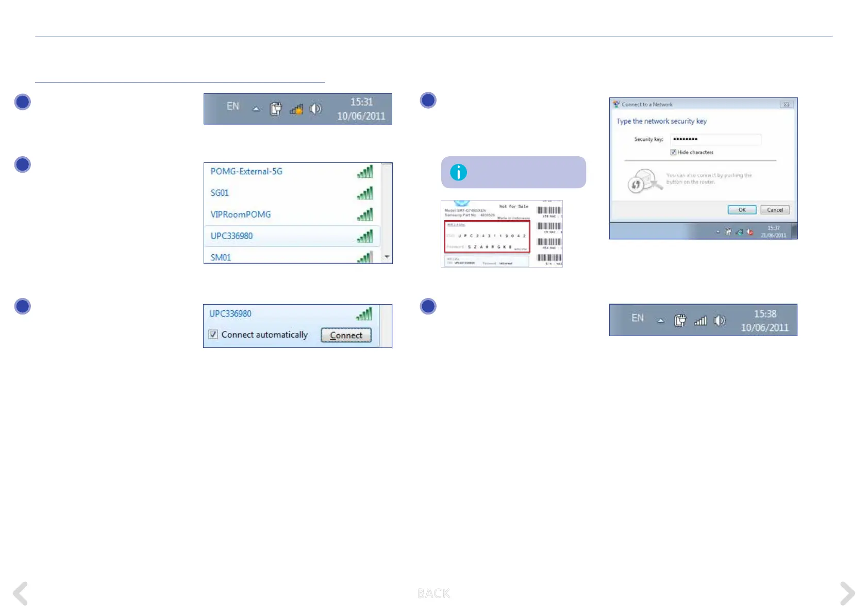Click the power plug icon in 15:38 tray
868x614 pixels.
tap(680, 321)
